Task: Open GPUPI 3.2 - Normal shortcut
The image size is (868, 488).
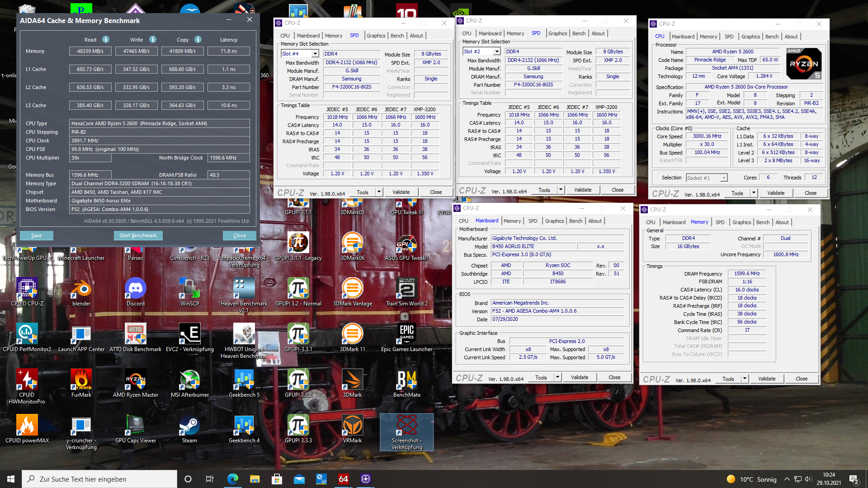Action: click(298, 292)
